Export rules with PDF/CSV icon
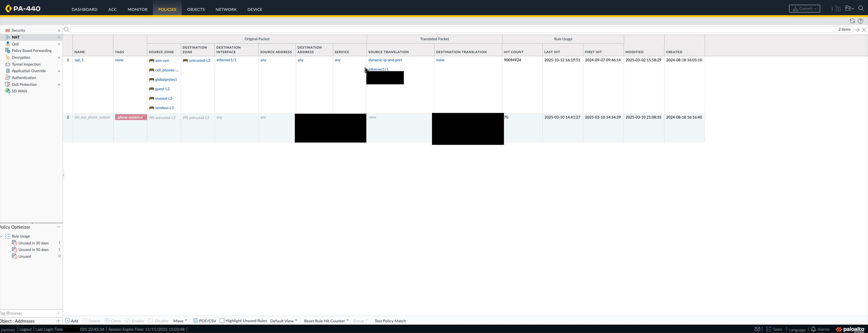868x333 pixels. pos(196,321)
